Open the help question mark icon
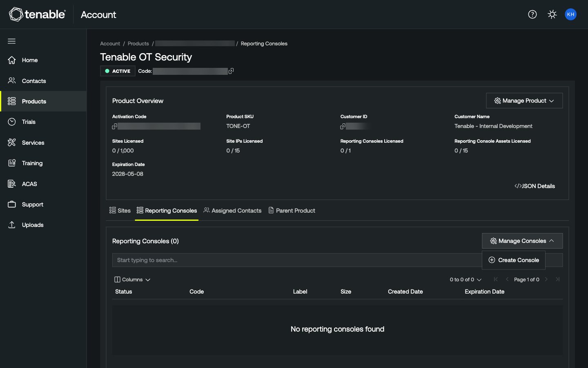 pyautogui.click(x=532, y=14)
